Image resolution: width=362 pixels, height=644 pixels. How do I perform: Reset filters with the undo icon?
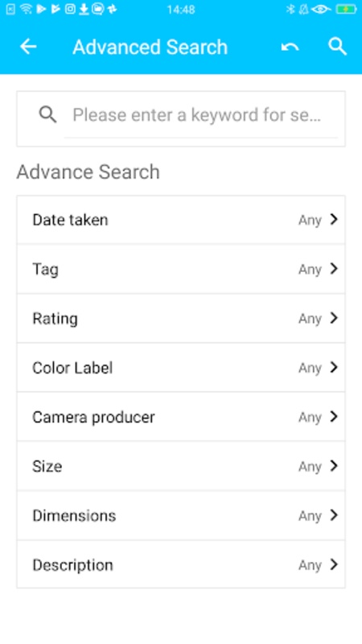point(290,47)
